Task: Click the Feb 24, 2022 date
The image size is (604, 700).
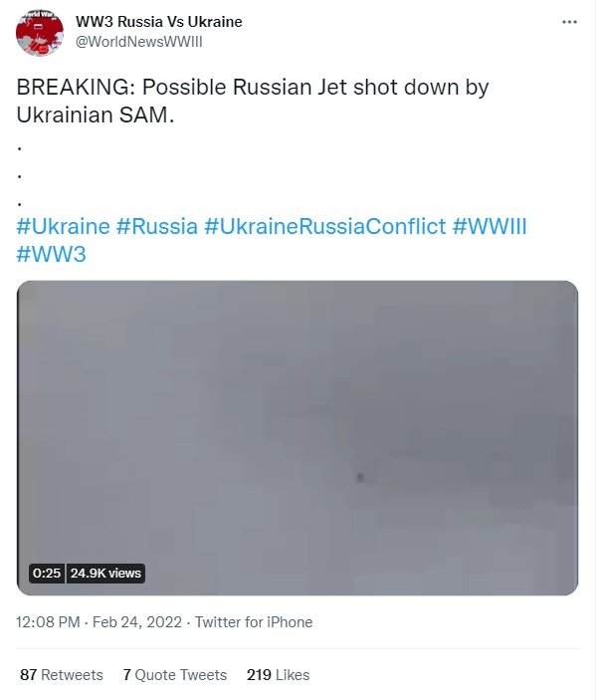Action: (137, 622)
